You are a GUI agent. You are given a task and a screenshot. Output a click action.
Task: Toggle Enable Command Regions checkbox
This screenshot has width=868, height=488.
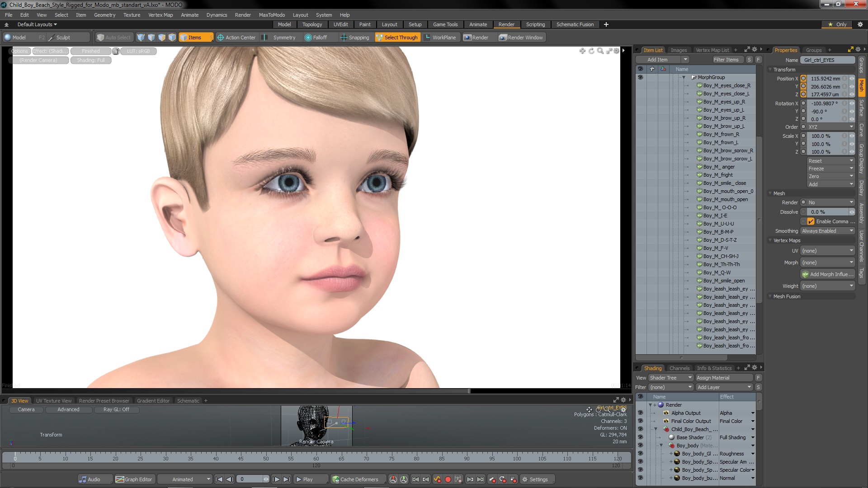tap(811, 221)
